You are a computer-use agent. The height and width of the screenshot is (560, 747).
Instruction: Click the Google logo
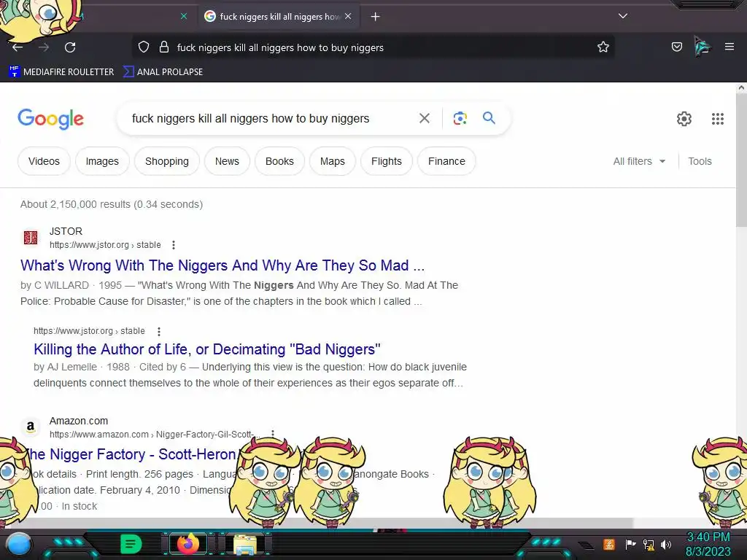coord(50,119)
